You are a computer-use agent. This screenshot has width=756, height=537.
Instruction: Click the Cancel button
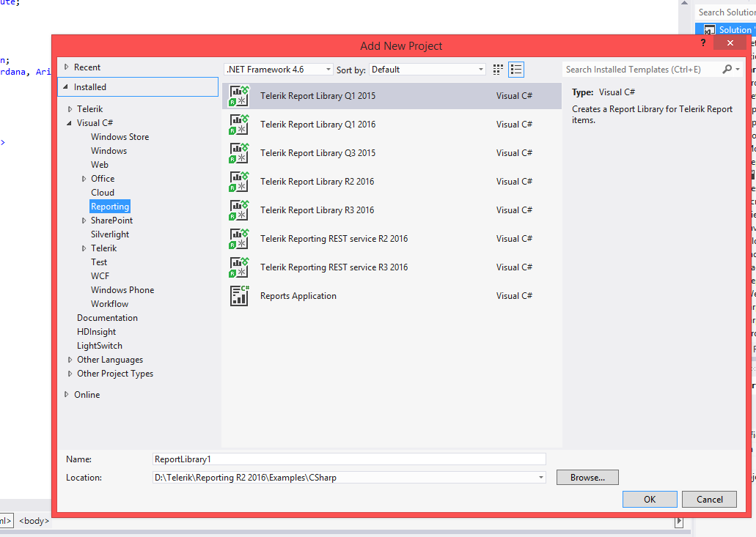(x=709, y=500)
